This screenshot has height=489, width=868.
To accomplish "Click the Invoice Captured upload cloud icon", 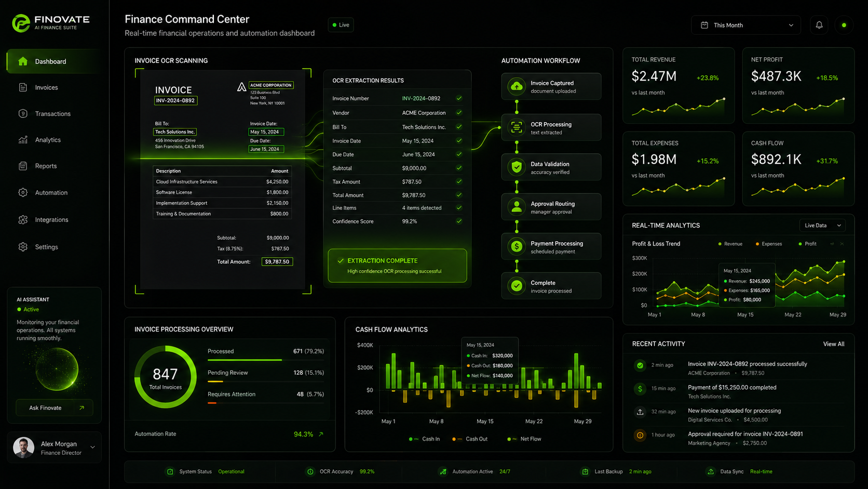I will pyautogui.click(x=517, y=86).
